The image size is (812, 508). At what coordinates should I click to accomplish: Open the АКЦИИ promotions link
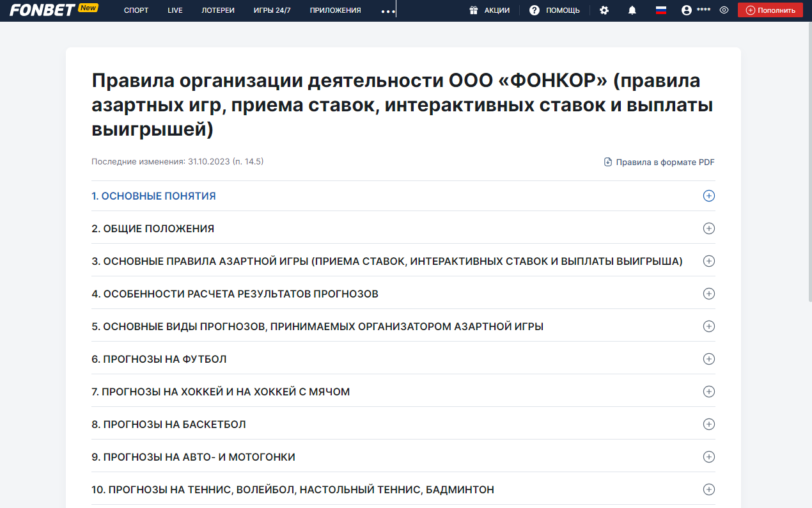click(497, 10)
